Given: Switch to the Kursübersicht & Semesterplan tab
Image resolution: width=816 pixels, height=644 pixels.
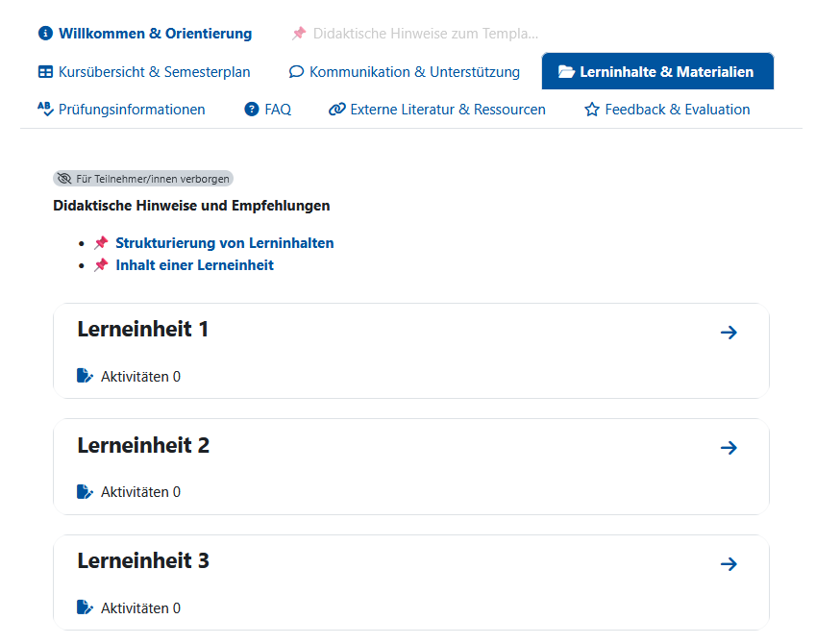Looking at the screenshot, I should tap(144, 71).
